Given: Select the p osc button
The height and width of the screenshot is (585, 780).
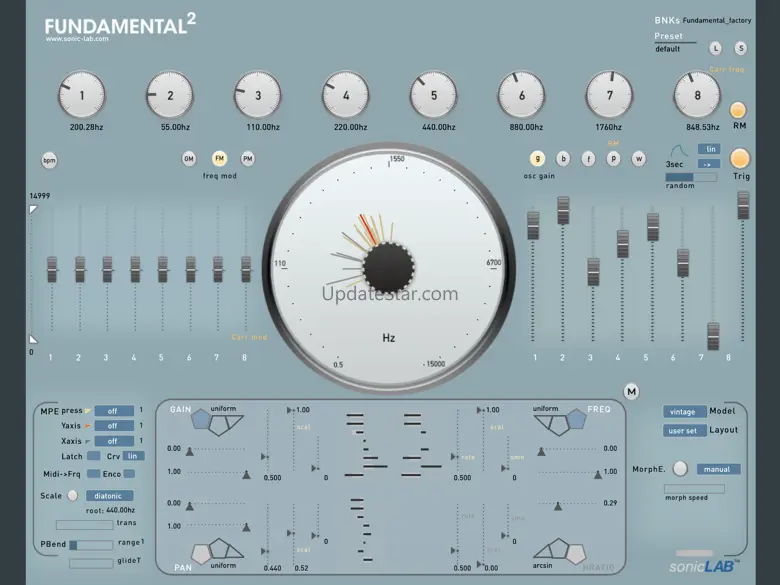Looking at the screenshot, I should click(613, 159).
